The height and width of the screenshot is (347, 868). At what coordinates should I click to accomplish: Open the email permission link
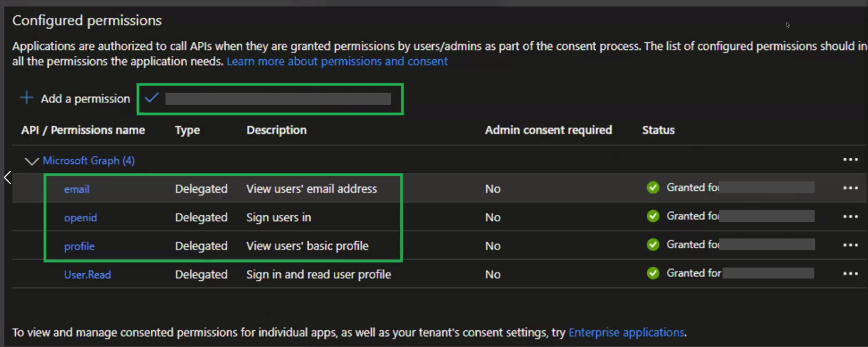76,189
